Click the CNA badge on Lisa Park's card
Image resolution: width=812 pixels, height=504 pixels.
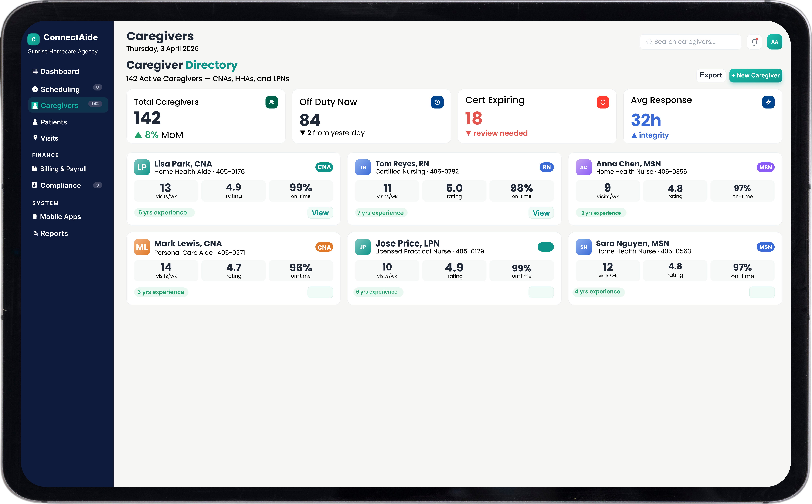pos(324,167)
